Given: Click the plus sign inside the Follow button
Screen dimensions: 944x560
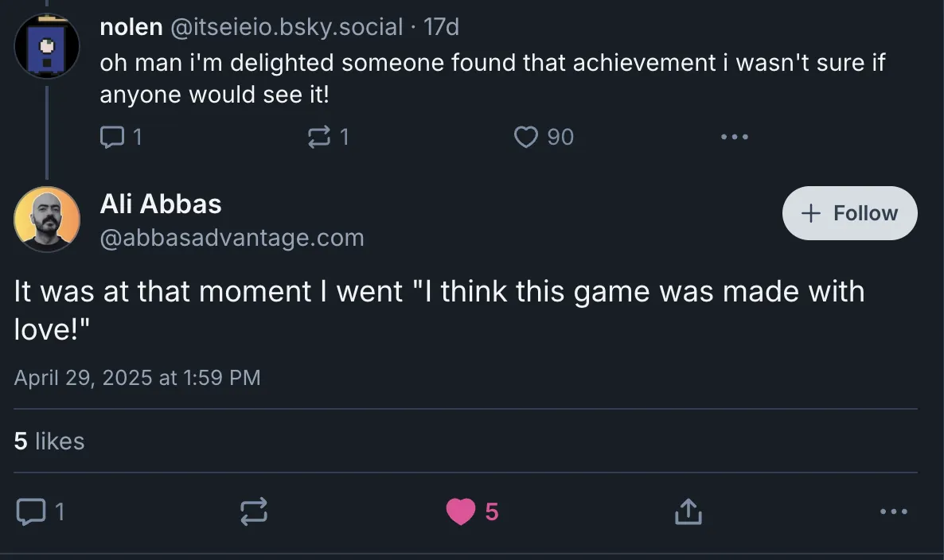Looking at the screenshot, I should 809,212.
